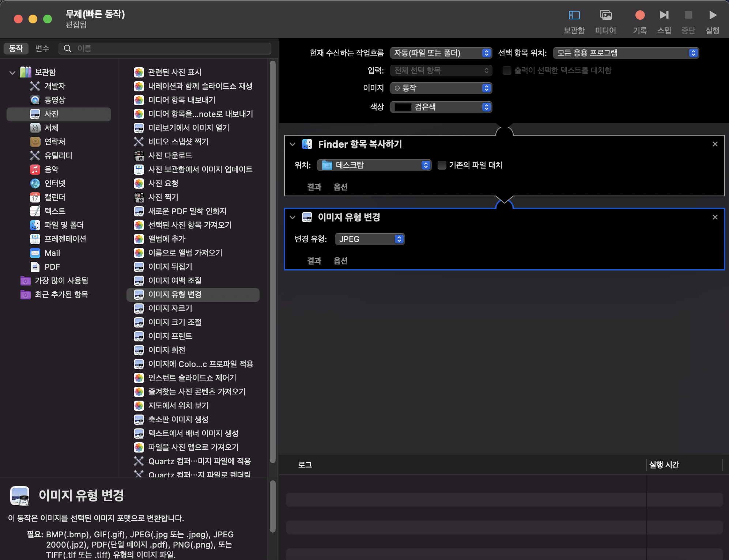Open the 미디어 browser icon in the toolbar

tap(606, 15)
